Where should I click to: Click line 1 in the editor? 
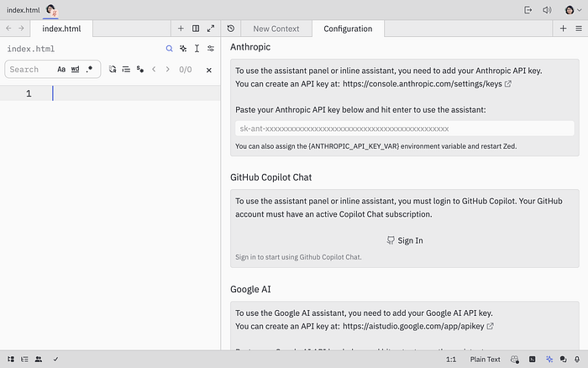click(x=110, y=93)
